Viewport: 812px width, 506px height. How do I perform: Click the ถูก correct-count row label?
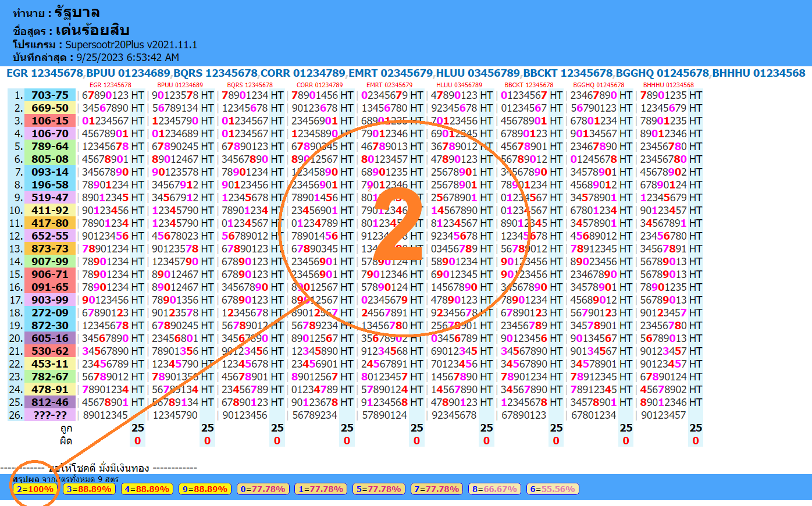(66, 428)
